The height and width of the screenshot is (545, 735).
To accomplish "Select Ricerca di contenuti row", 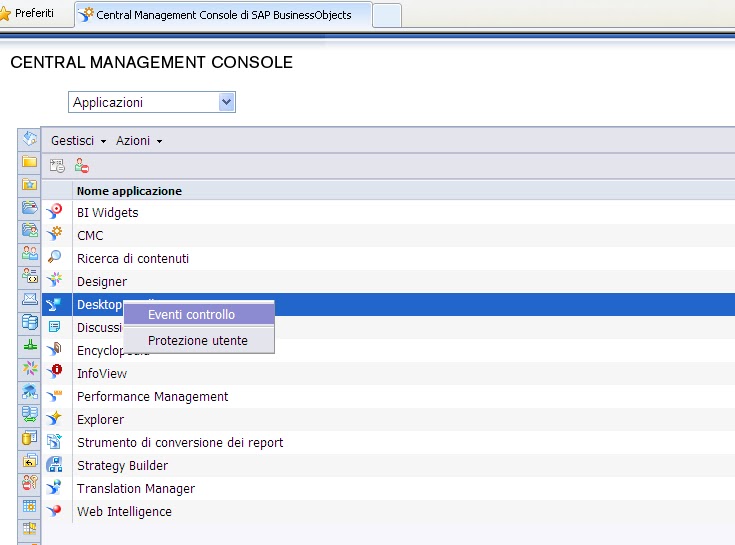I will (x=388, y=258).
